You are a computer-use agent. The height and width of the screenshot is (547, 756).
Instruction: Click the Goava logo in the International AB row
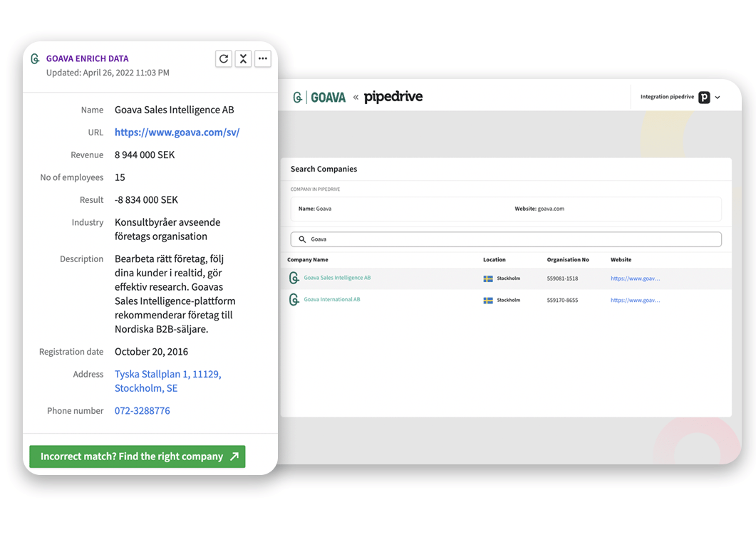coord(294,300)
